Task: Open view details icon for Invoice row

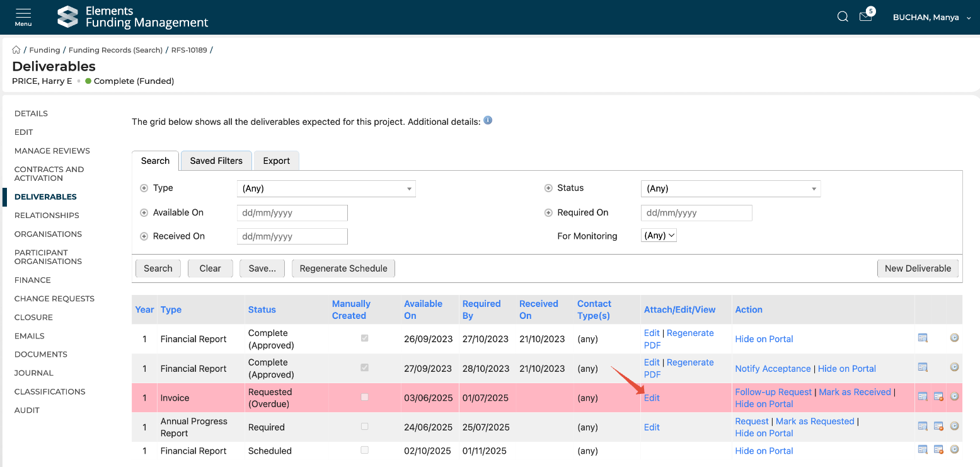Action: 923,397
